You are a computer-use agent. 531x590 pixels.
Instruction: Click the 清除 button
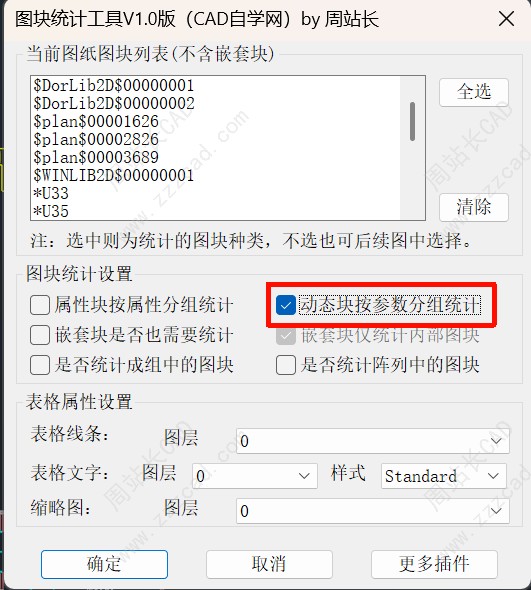(x=473, y=207)
